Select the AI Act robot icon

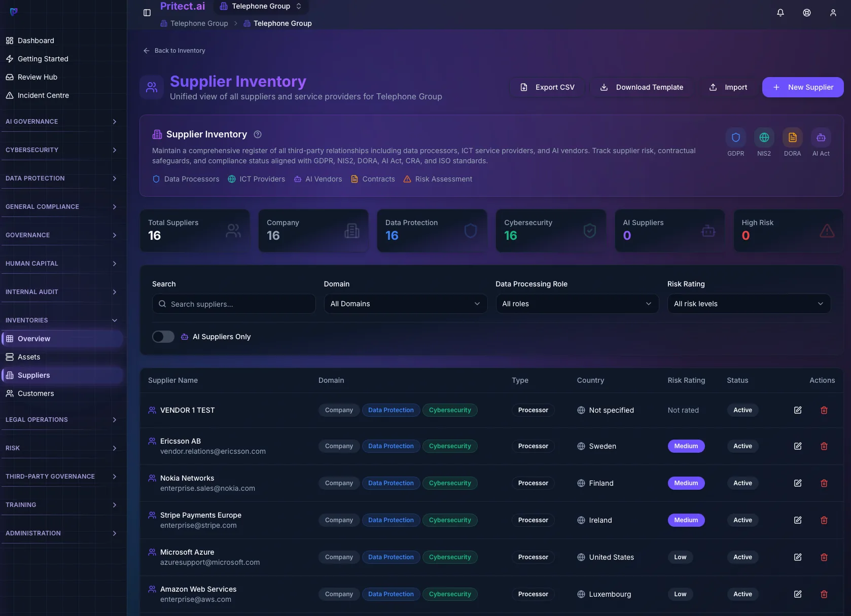tap(821, 137)
